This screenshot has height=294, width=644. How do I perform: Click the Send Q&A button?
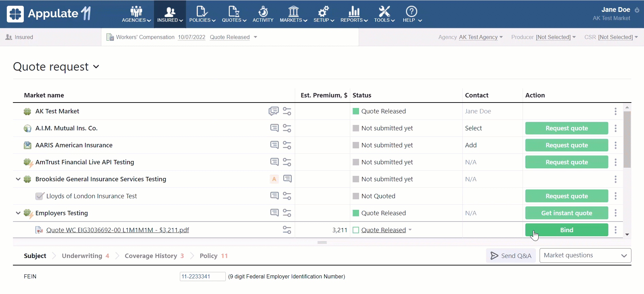click(x=511, y=256)
